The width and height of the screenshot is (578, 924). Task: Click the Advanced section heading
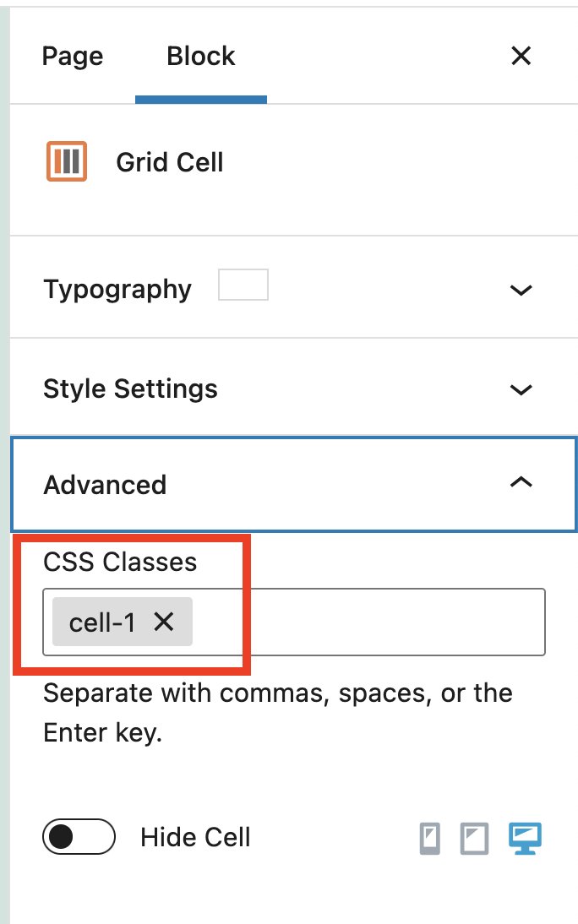pyautogui.click(x=105, y=485)
